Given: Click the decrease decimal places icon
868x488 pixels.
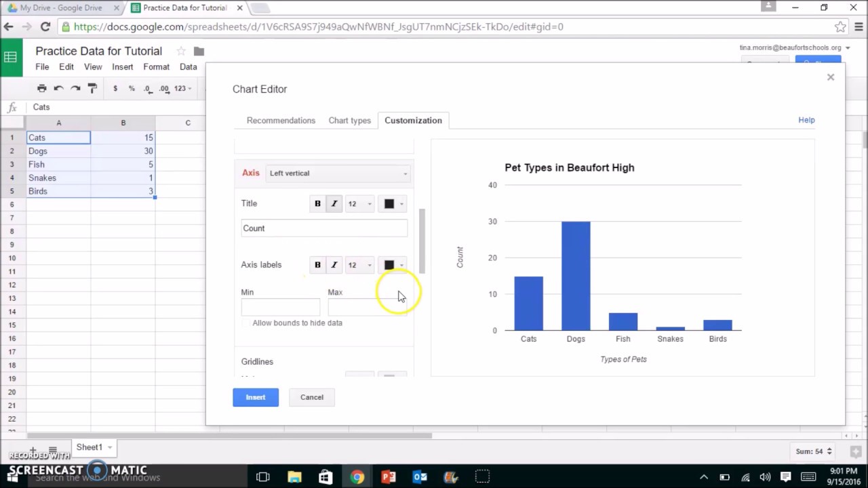Looking at the screenshot, I should pos(148,88).
